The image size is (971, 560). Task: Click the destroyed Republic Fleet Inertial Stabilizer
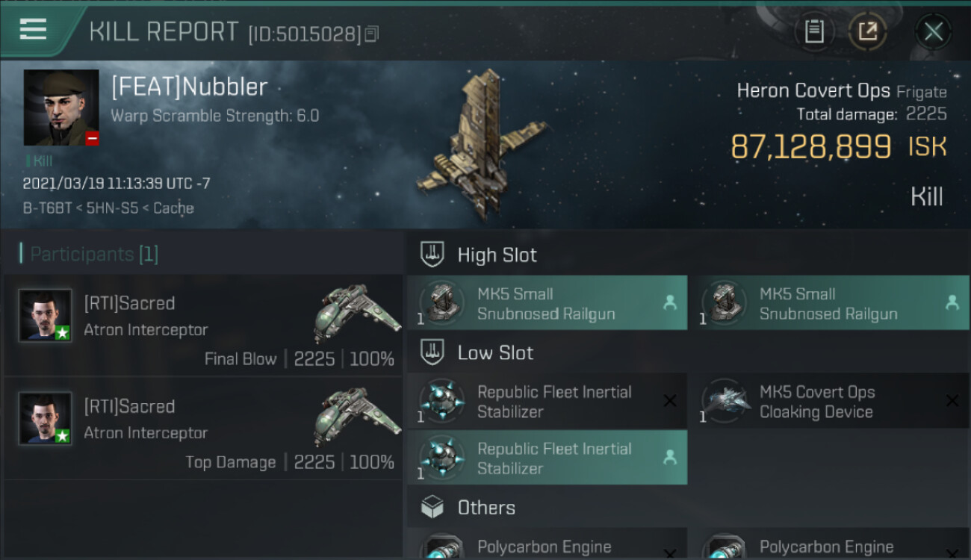pos(547,402)
